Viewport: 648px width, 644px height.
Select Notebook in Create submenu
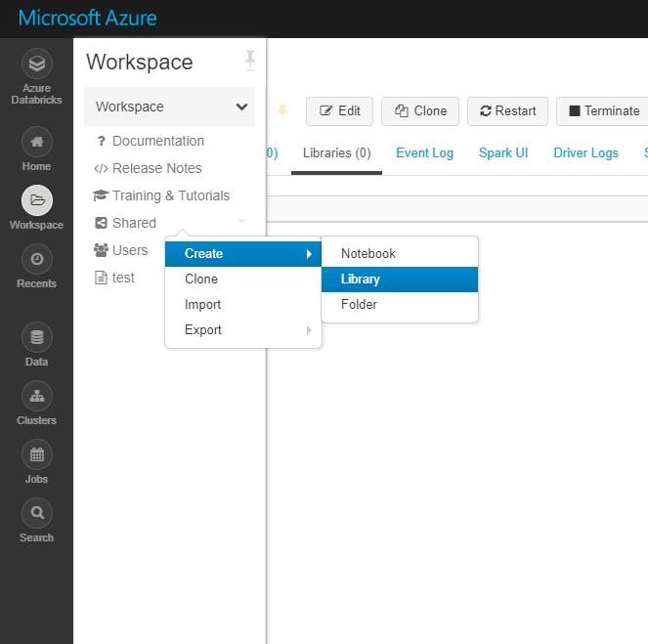click(400, 254)
